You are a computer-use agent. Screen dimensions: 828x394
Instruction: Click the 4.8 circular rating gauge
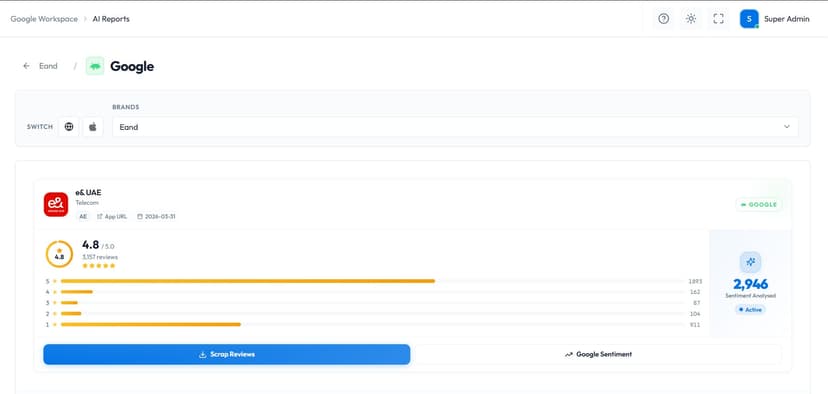point(59,254)
